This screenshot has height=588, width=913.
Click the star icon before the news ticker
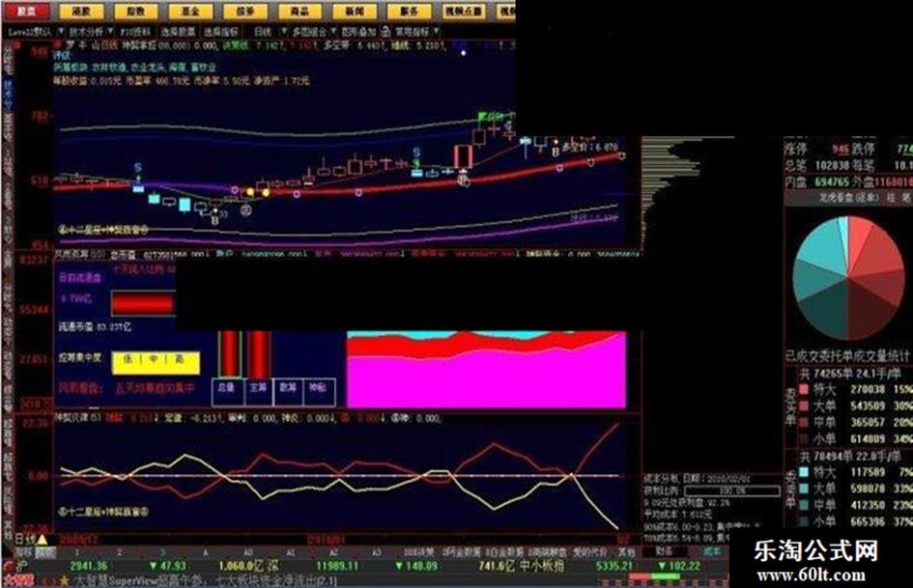[64, 580]
